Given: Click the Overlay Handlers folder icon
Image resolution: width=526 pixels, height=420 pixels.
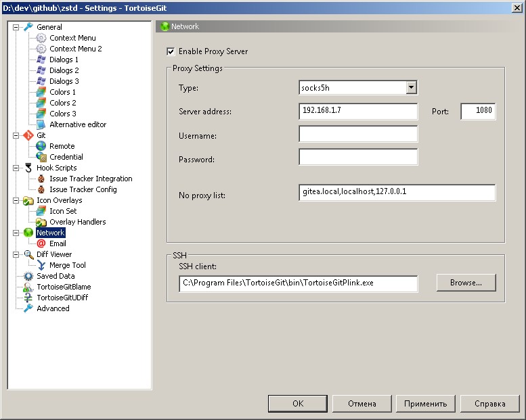Looking at the screenshot, I should tap(41, 222).
